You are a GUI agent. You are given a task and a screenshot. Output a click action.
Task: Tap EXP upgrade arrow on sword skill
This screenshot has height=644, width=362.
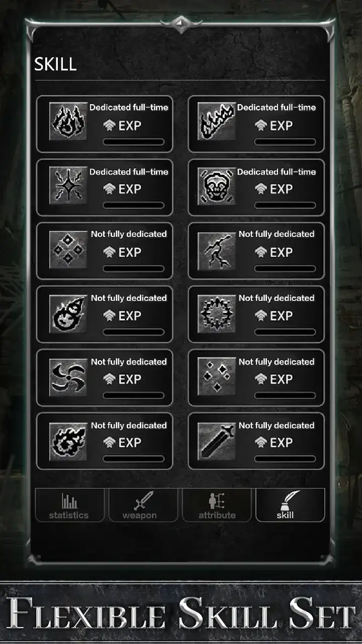point(260,442)
